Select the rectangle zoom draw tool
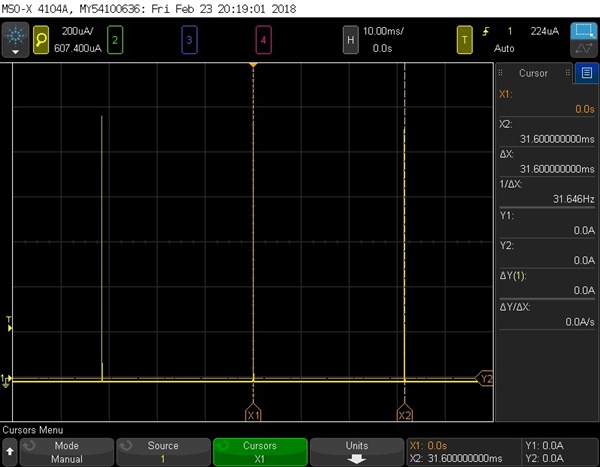Image resolution: width=600 pixels, height=467 pixels. 584,31
